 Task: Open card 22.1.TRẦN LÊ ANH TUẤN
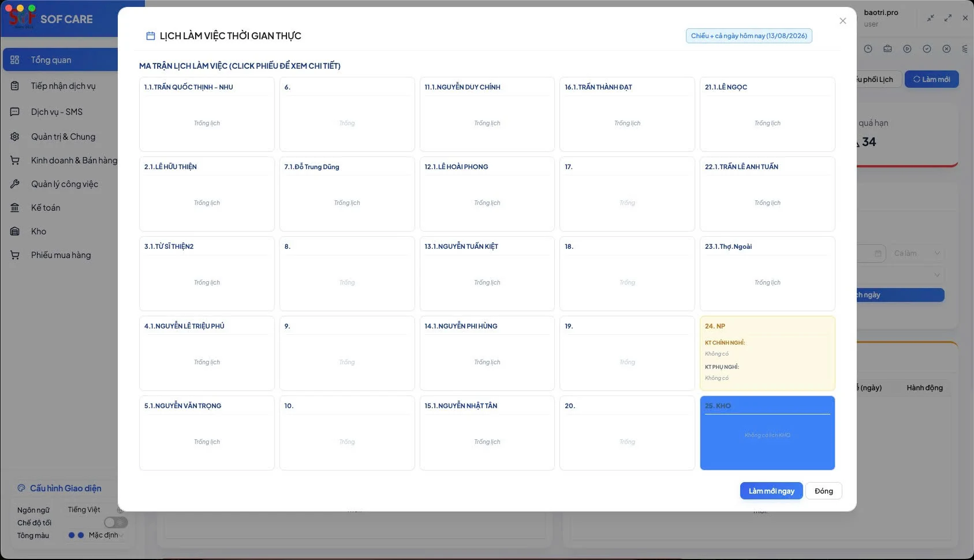tap(767, 194)
